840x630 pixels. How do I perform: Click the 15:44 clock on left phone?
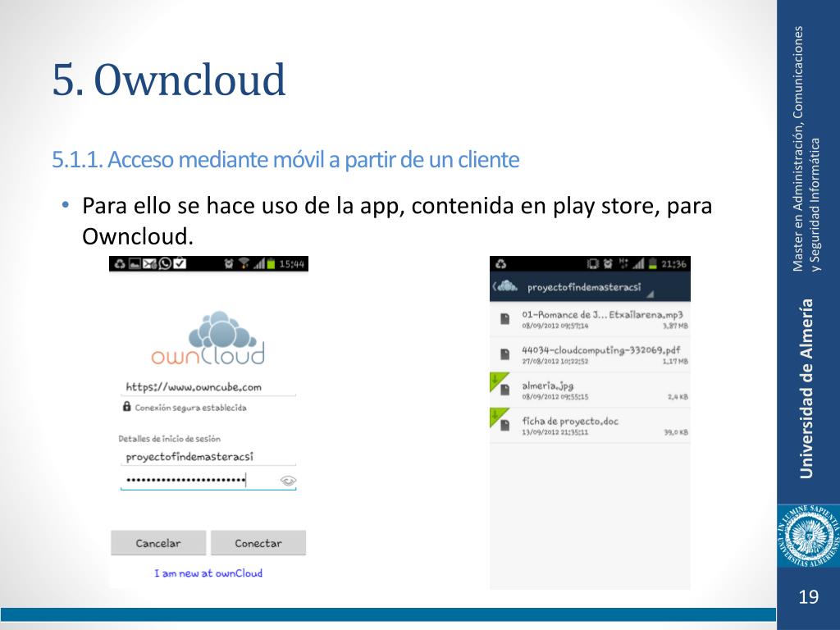[x=292, y=264]
